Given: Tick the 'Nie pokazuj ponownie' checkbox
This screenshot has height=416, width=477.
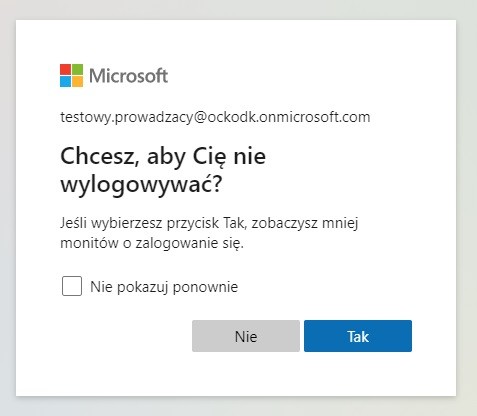Looking at the screenshot, I should point(72,286).
